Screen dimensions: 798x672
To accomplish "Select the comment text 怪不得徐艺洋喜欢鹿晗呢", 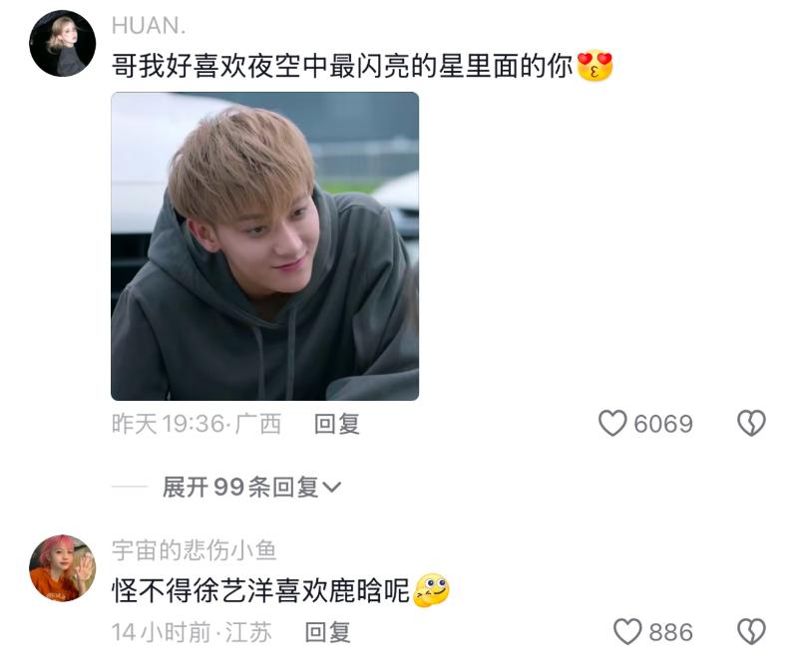I will point(260,590).
